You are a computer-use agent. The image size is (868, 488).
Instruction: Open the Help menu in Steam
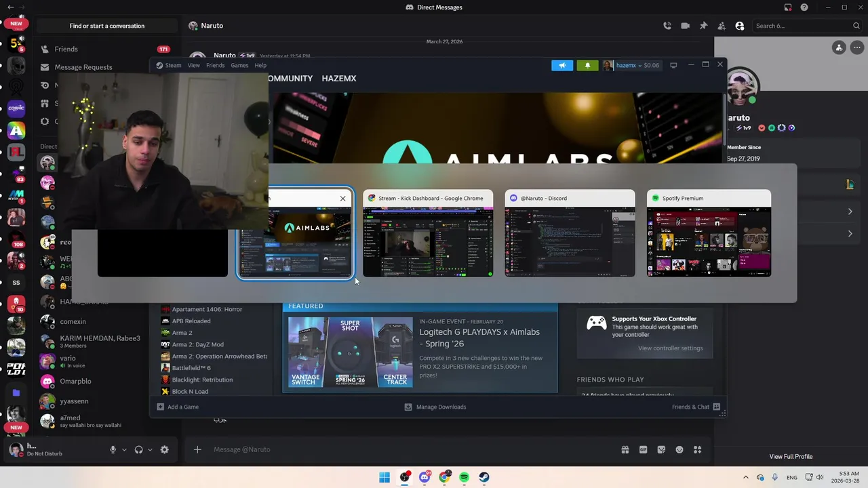(x=260, y=65)
